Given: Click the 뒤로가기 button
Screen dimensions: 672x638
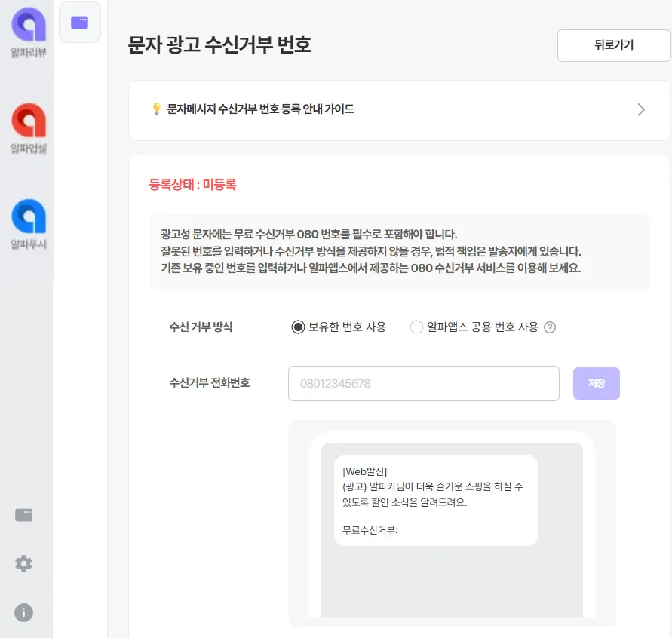Looking at the screenshot, I should click(614, 45).
